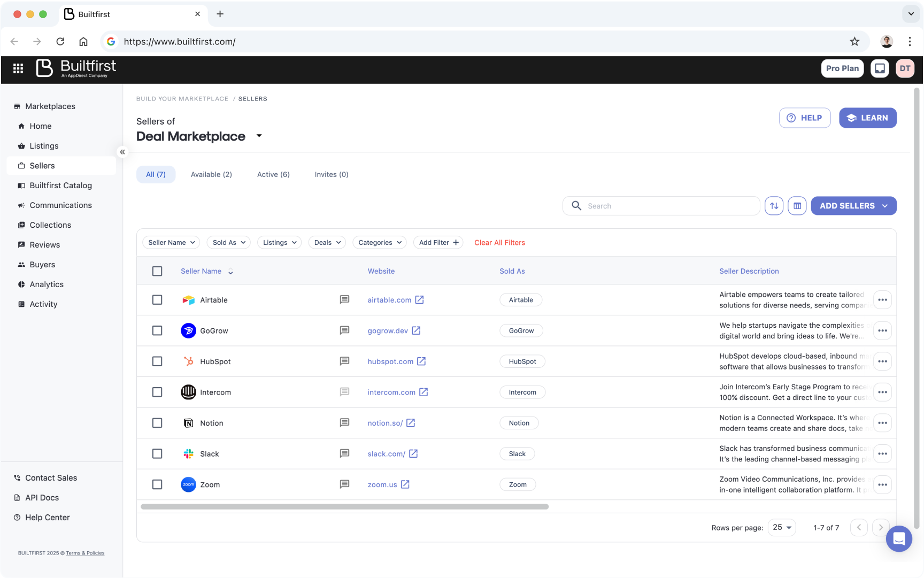The width and height of the screenshot is (924, 578).
Task: Click the HELP button
Action: pyautogui.click(x=805, y=118)
